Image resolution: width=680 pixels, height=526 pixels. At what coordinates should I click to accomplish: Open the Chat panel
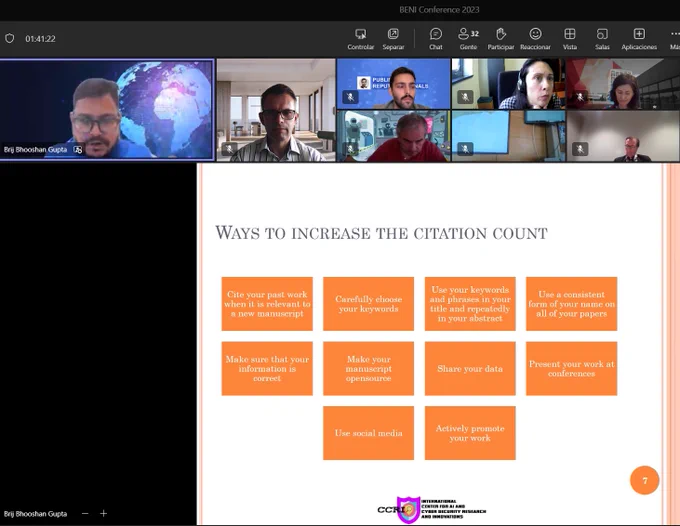click(x=435, y=39)
